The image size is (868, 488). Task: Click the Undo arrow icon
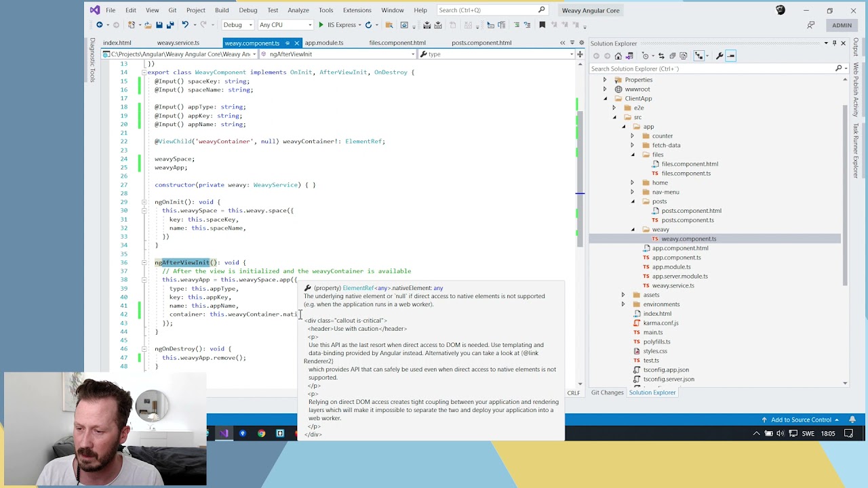coord(185,25)
